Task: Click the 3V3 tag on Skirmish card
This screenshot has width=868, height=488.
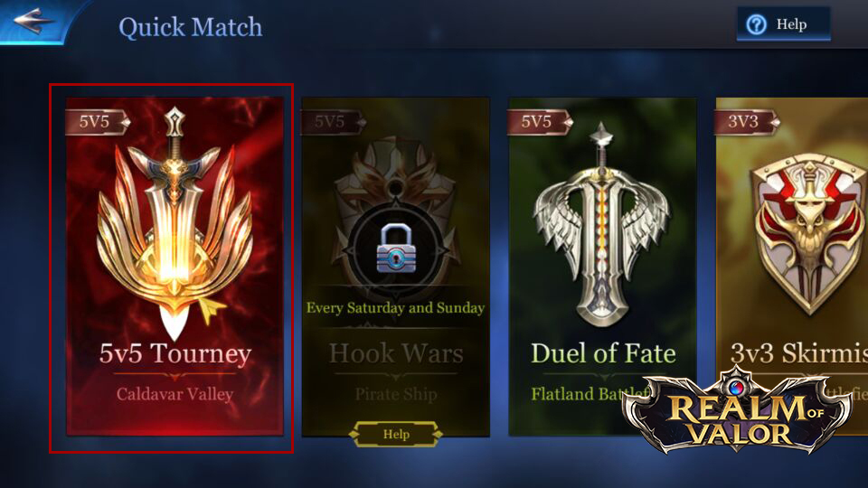Action: coord(746,122)
